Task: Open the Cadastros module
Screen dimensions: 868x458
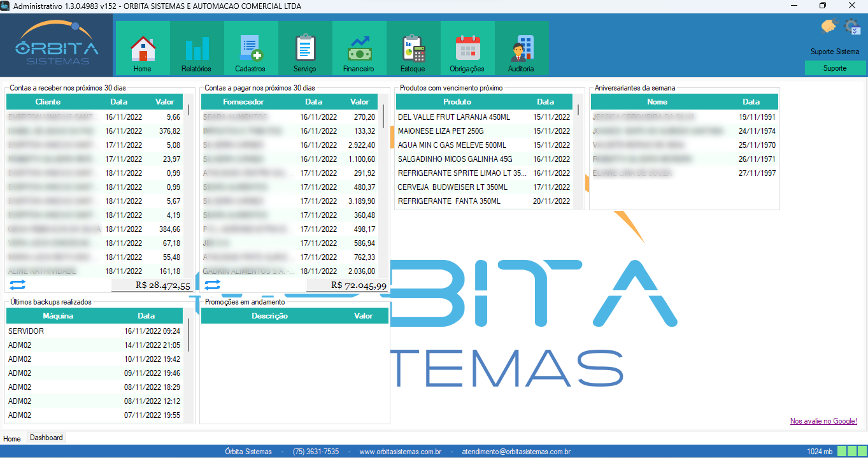Action: 250,48
